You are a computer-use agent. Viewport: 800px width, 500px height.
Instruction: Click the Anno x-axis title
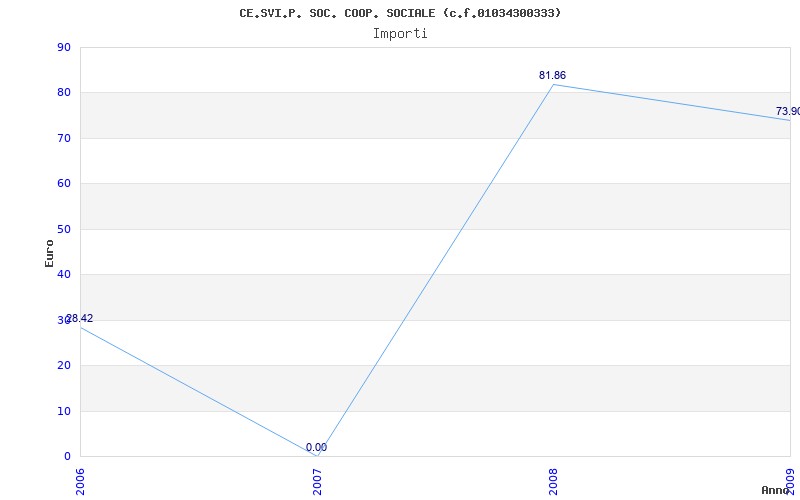point(775,490)
